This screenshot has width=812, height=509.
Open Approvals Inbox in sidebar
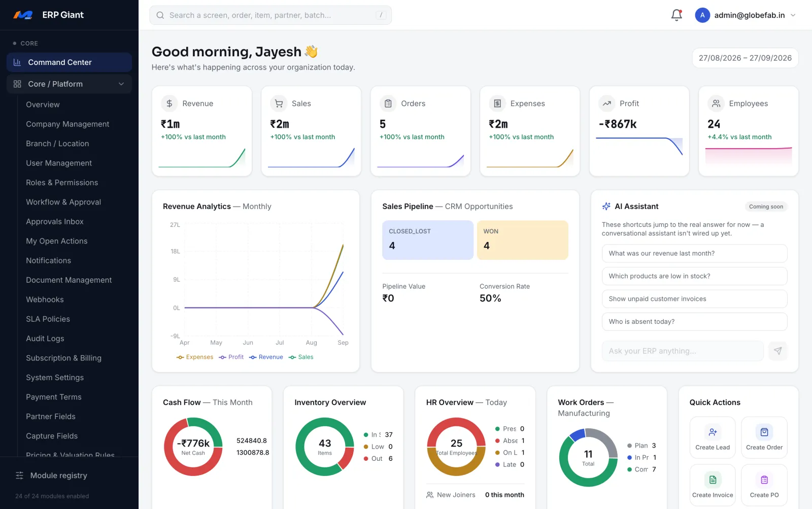pyautogui.click(x=55, y=222)
